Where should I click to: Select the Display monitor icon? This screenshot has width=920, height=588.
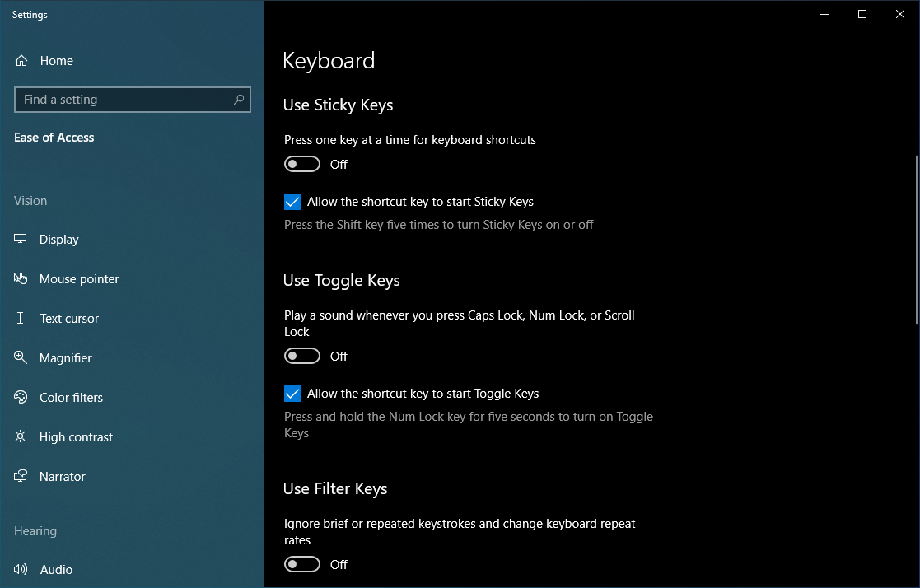21,239
